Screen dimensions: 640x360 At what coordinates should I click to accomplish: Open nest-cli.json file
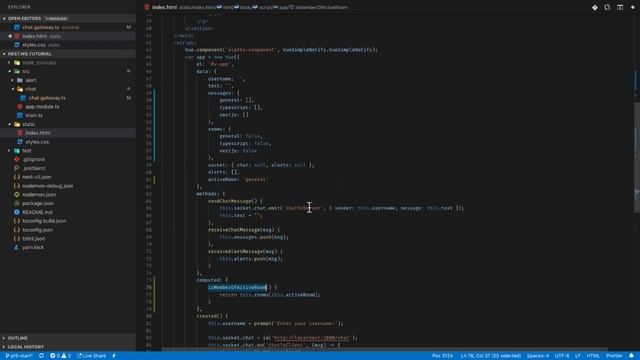[36, 177]
